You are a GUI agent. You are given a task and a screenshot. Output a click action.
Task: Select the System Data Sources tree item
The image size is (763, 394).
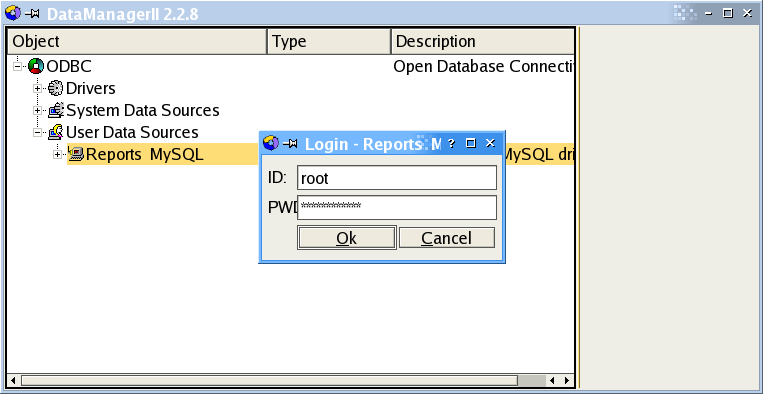pyautogui.click(x=143, y=110)
